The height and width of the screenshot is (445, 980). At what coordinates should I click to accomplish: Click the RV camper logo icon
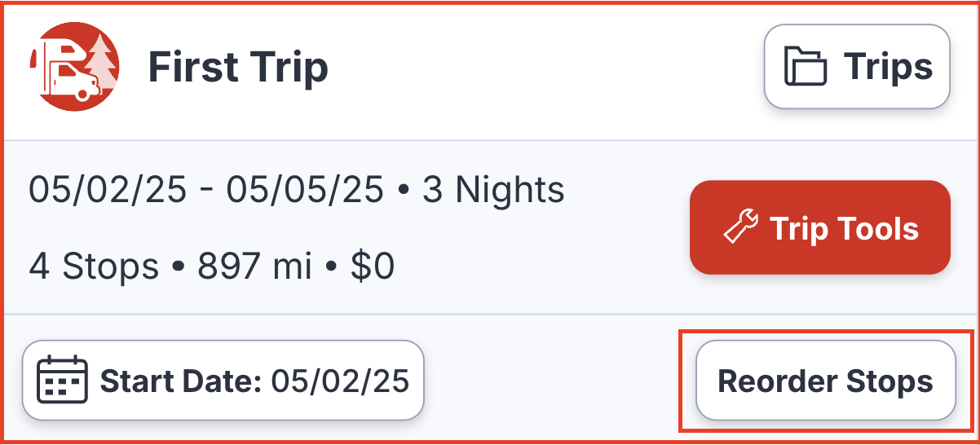tap(75, 67)
